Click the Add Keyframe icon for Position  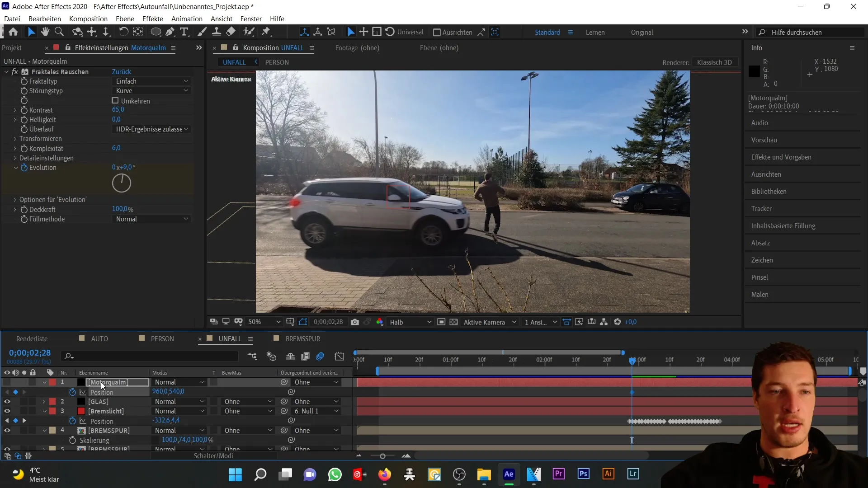[x=15, y=391]
